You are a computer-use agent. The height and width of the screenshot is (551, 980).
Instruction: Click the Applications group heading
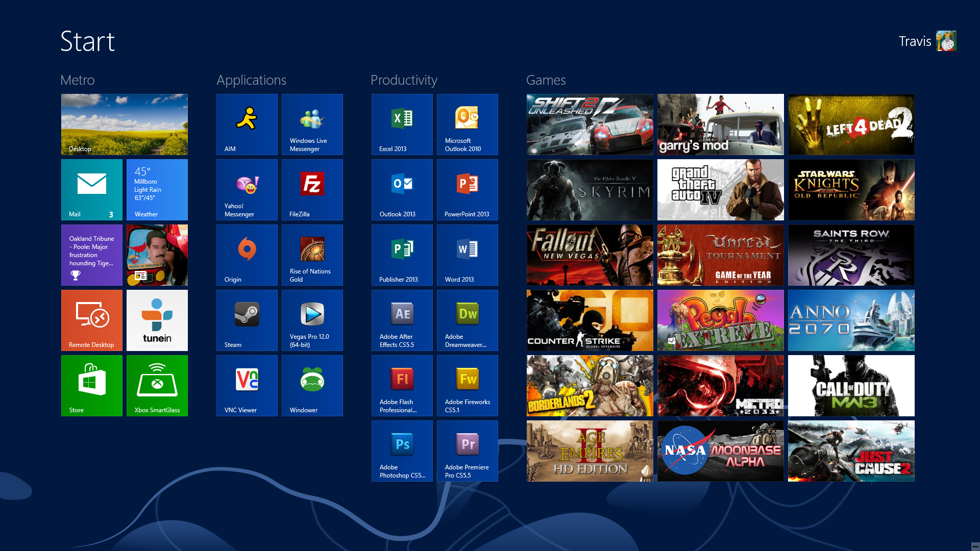pyautogui.click(x=251, y=80)
